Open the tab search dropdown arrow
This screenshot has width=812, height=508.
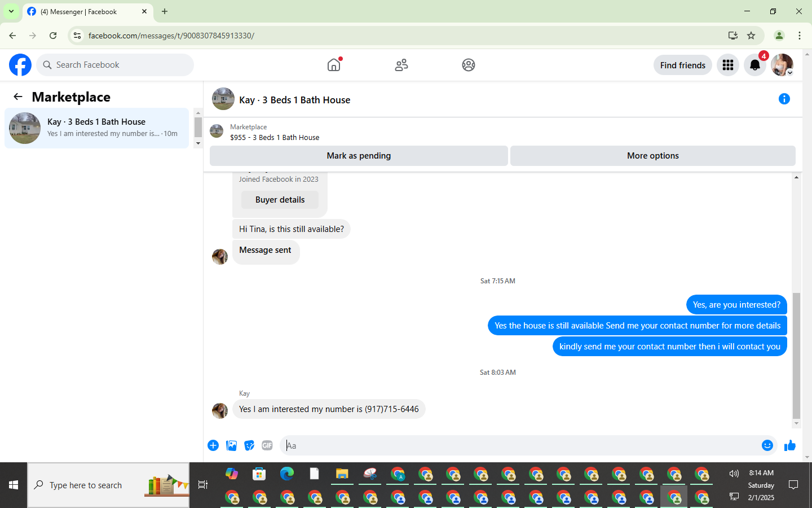click(x=11, y=11)
